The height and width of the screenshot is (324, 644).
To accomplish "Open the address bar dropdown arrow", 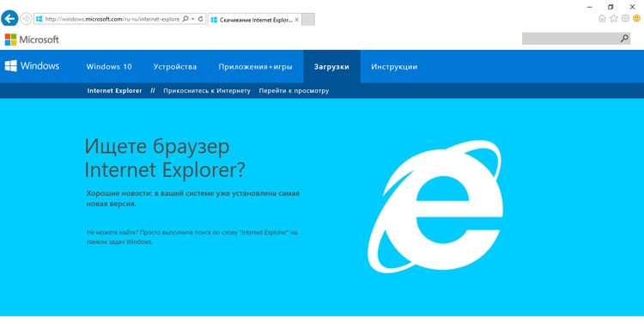I will point(192,19).
